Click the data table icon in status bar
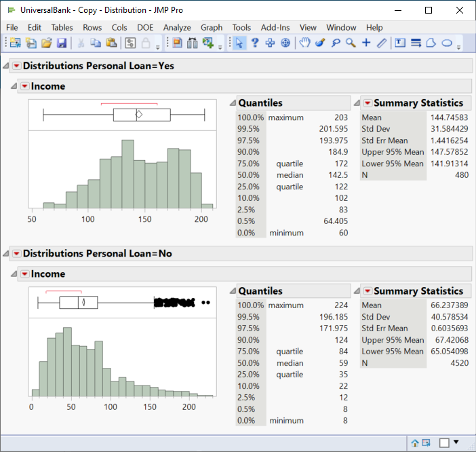 point(427,443)
